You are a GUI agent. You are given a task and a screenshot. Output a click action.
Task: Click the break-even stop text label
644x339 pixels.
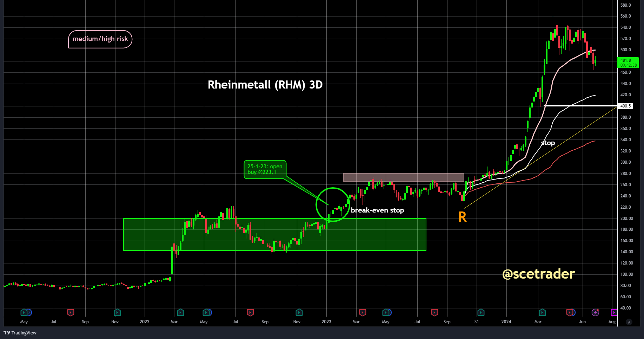[x=378, y=210]
